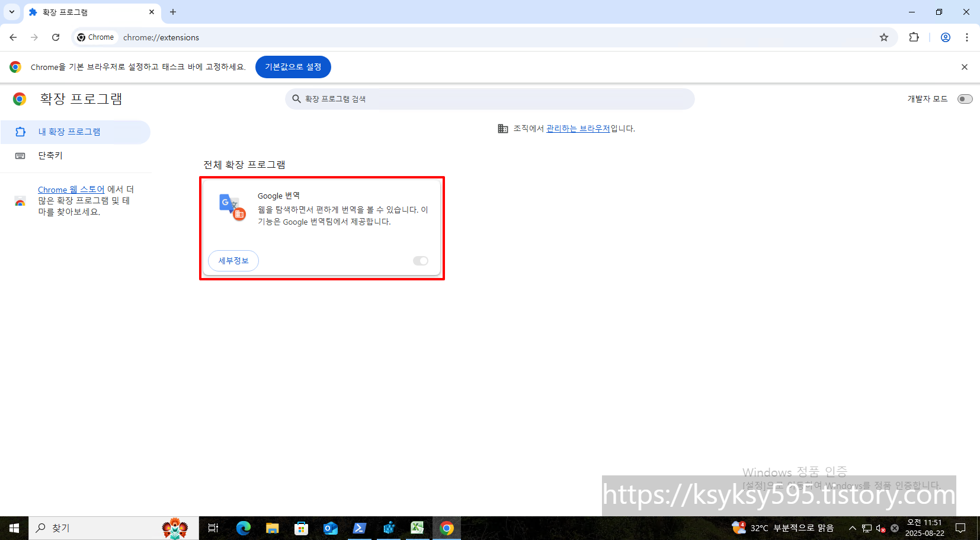Open the extensions puzzle icon in toolbar

(x=914, y=37)
